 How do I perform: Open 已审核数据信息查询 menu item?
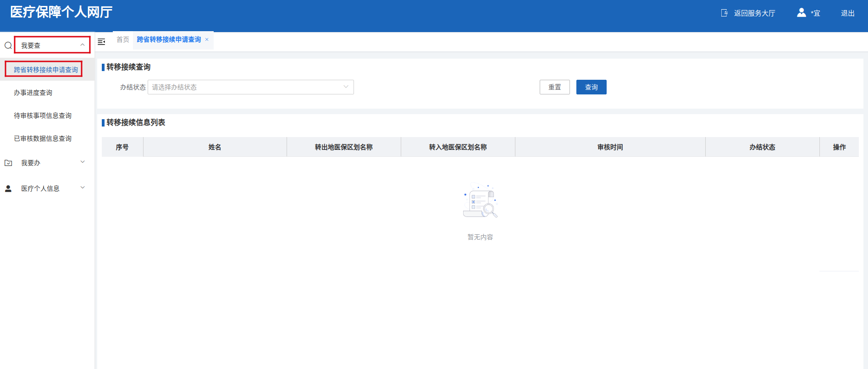tap(43, 138)
